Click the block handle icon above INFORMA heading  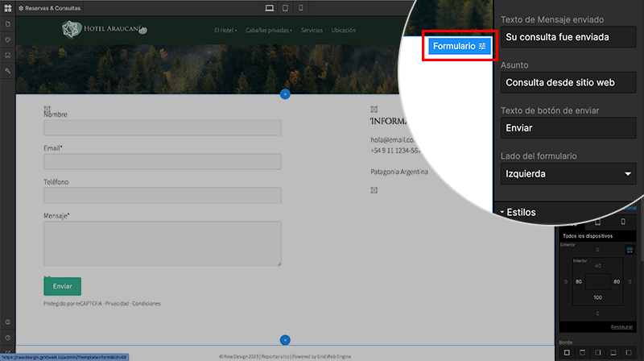(x=374, y=109)
